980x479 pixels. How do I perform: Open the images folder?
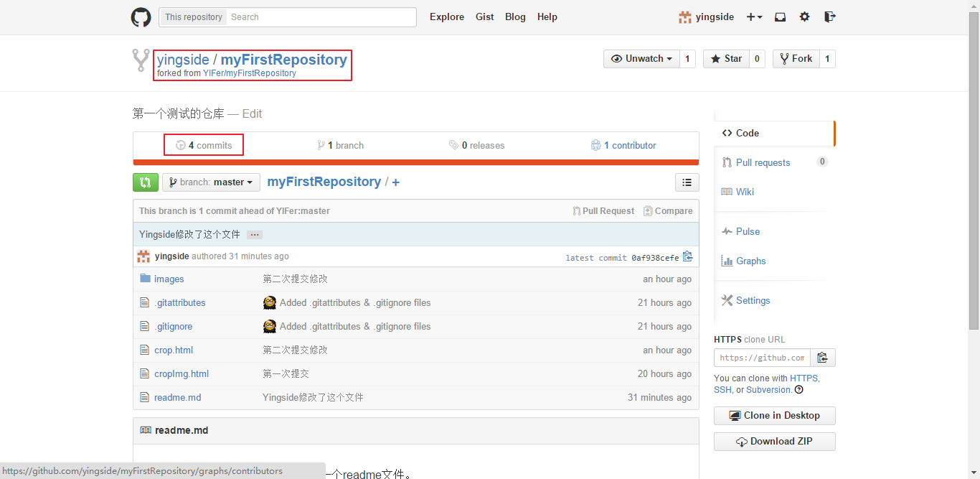(x=169, y=279)
